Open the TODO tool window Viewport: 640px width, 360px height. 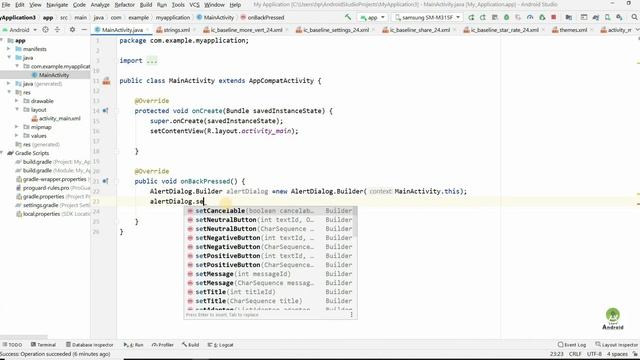coord(12,345)
